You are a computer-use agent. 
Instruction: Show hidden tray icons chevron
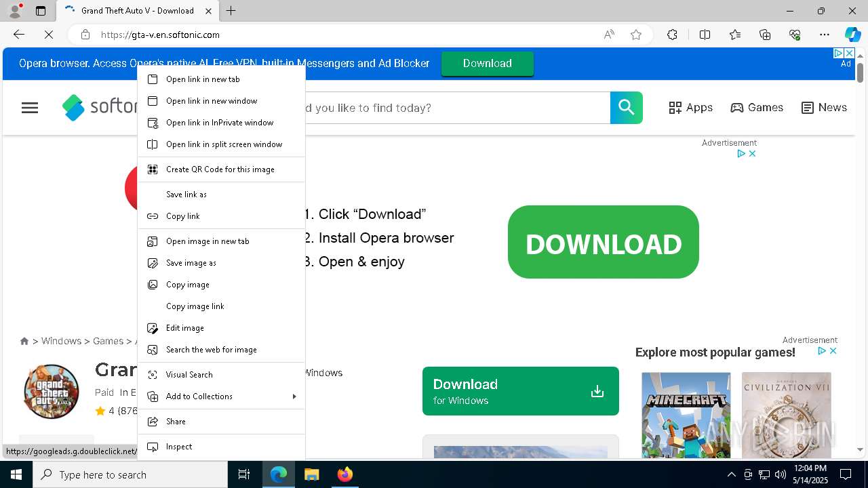point(731,474)
